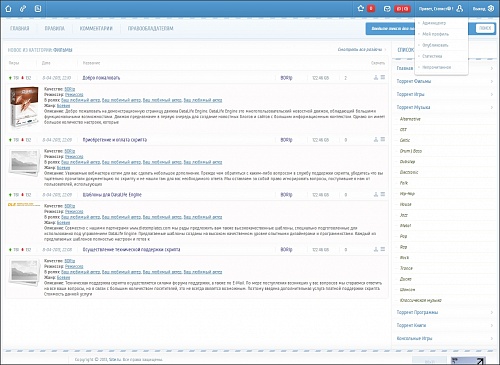The image size is (500, 365).
Task: Open Dubstep genre in sidebar
Action: [407, 162]
